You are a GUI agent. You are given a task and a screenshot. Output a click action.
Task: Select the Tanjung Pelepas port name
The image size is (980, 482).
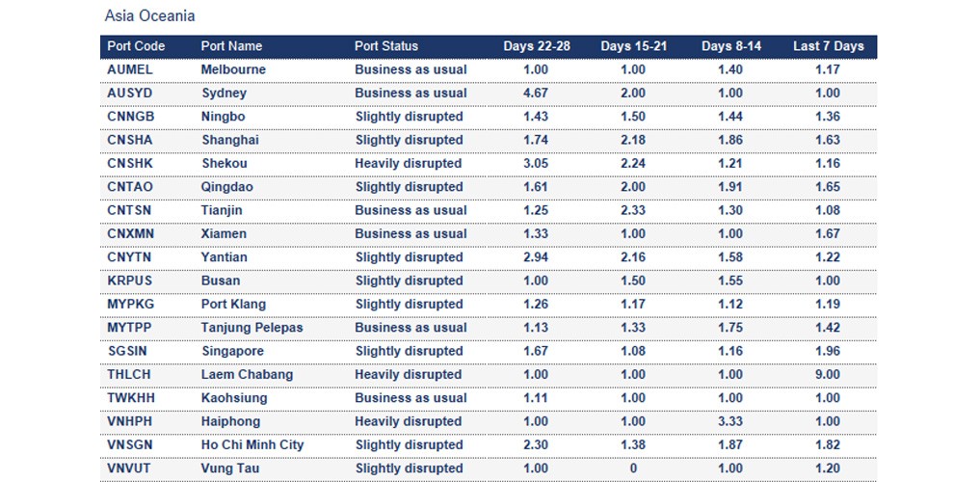pyautogui.click(x=252, y=328)
